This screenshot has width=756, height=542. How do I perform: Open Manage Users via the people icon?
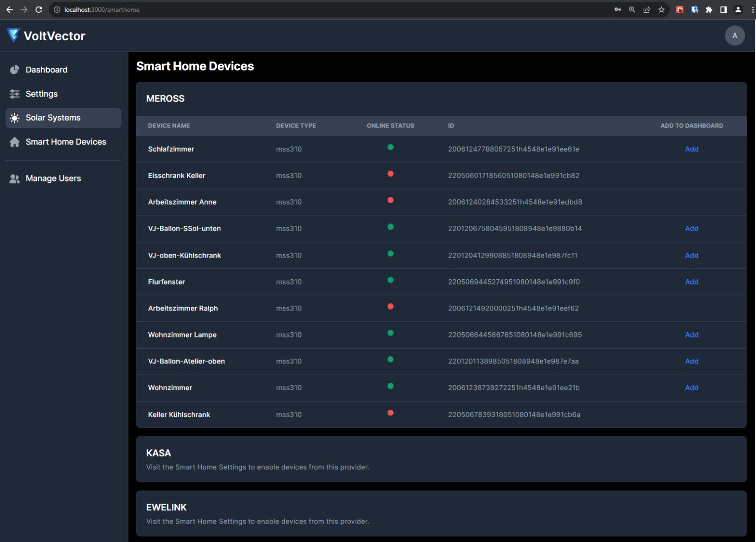point(15,178)
